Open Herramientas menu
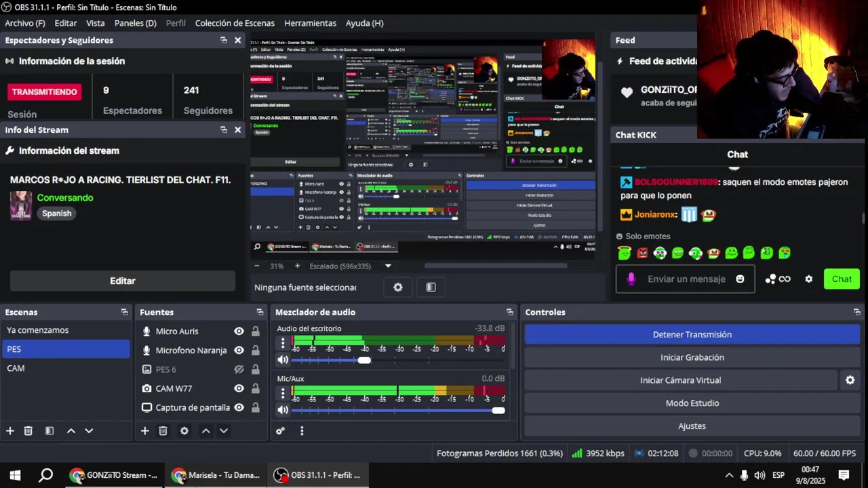 [x=310, y=23]
